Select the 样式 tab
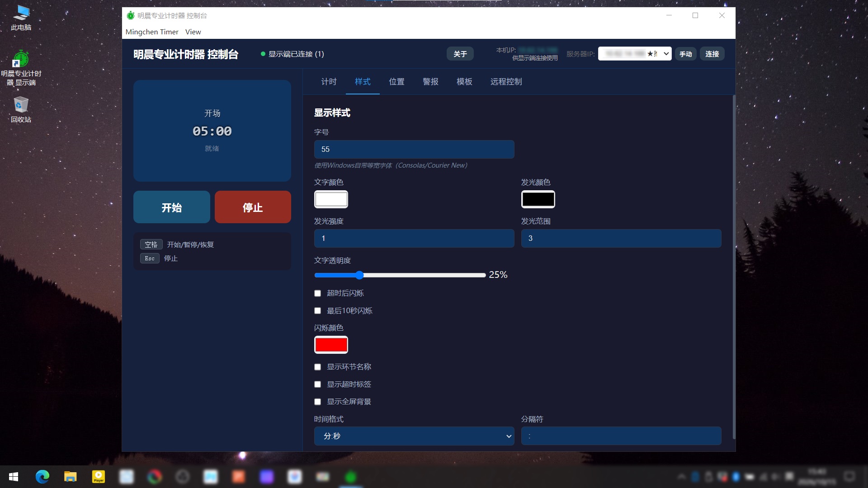 tap(363, 82)
